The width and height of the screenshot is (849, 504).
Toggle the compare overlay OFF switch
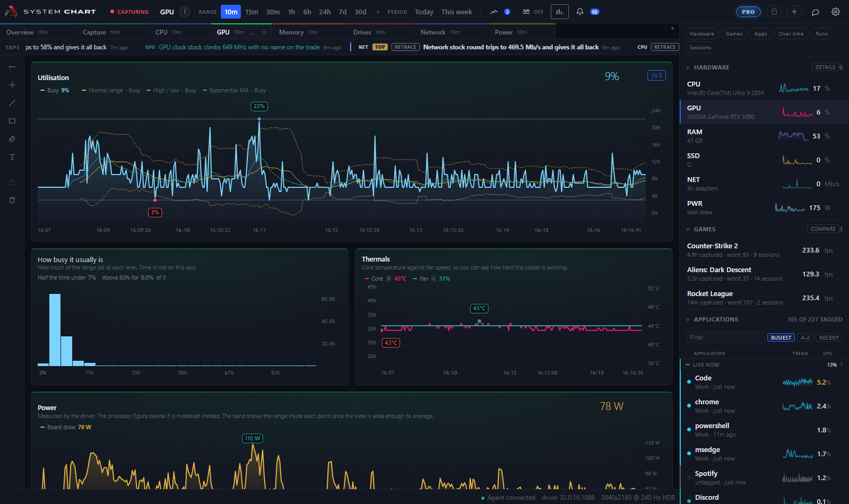533,12
